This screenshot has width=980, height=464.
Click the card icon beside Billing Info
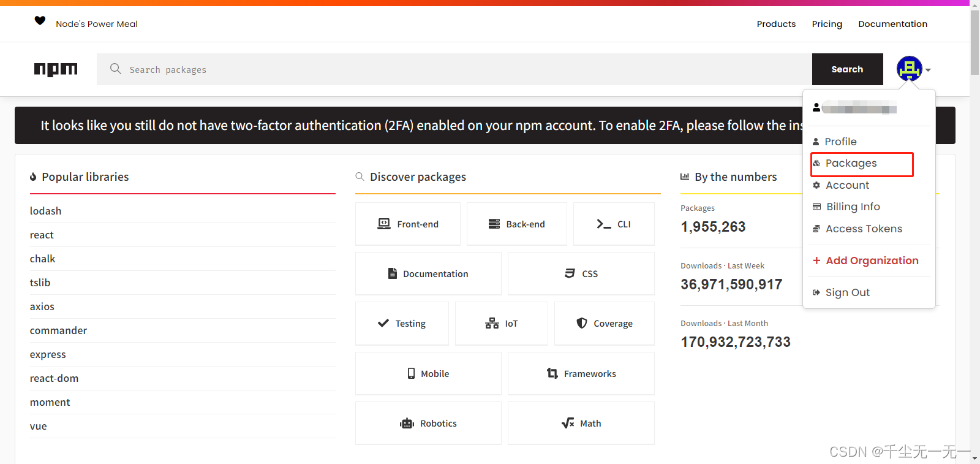tap(816, 207)
